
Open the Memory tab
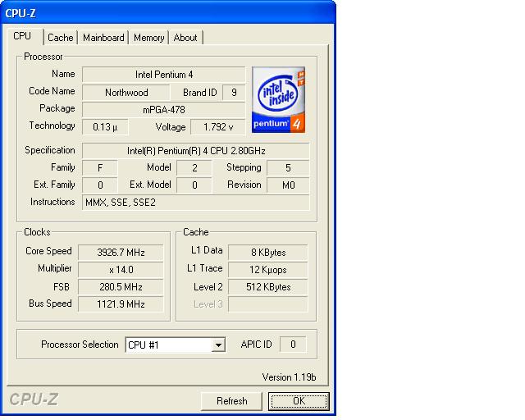click(x=148, y=38)
